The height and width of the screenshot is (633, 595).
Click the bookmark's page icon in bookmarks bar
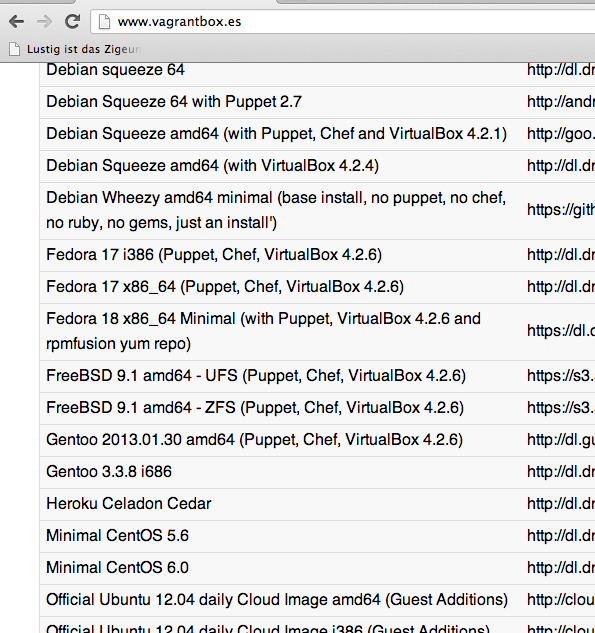tap(15, 49)
